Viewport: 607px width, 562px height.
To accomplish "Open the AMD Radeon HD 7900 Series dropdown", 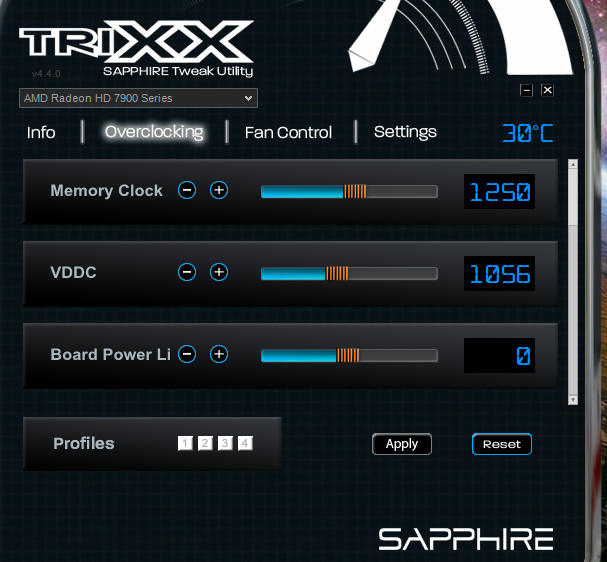I will click(x=138, y=98).
